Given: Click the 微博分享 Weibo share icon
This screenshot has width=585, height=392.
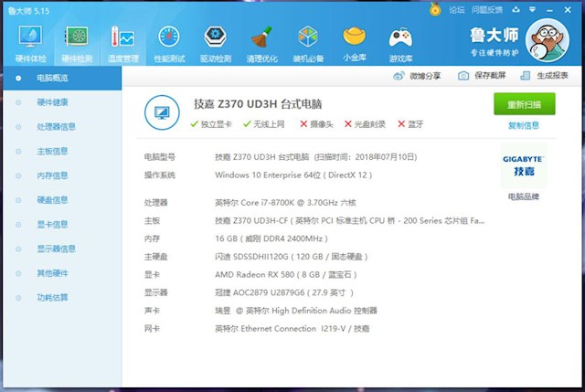Looking at the screenshot, I should pyautogui.click(x=399, y=76).
